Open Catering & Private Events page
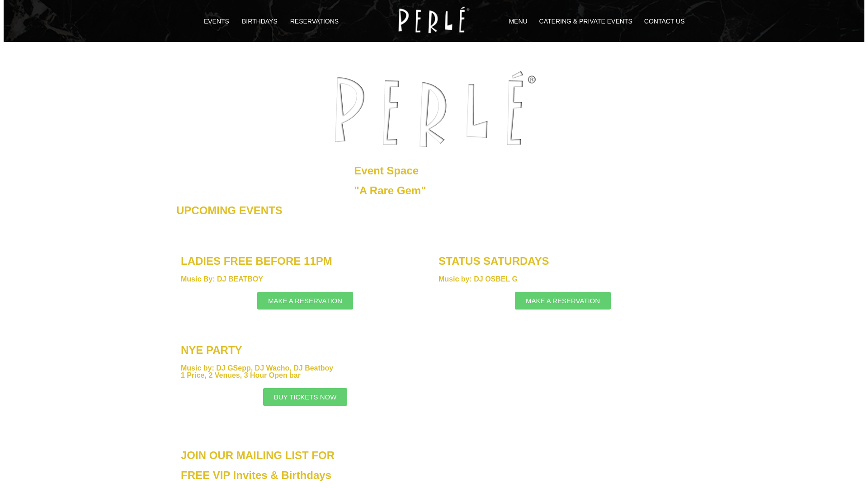The width and height of the screenshot is (868, 488). [585, 21]
